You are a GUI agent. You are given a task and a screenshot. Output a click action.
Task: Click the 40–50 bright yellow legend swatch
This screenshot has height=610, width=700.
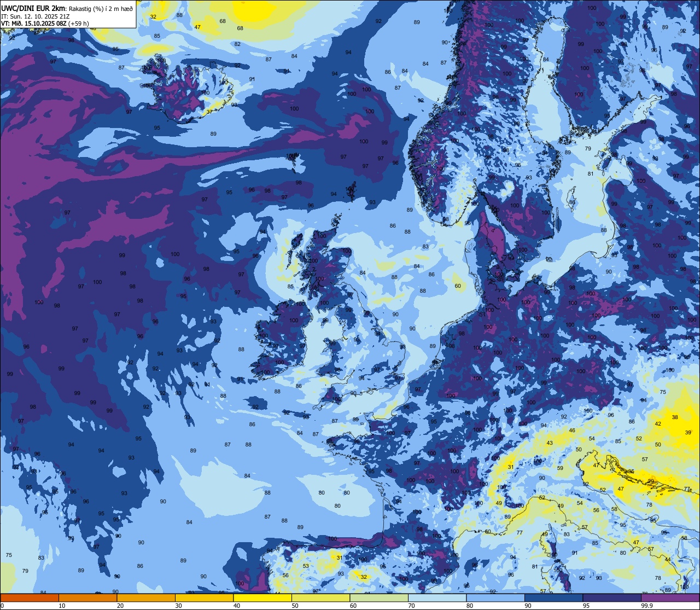(x=262, y=598)
